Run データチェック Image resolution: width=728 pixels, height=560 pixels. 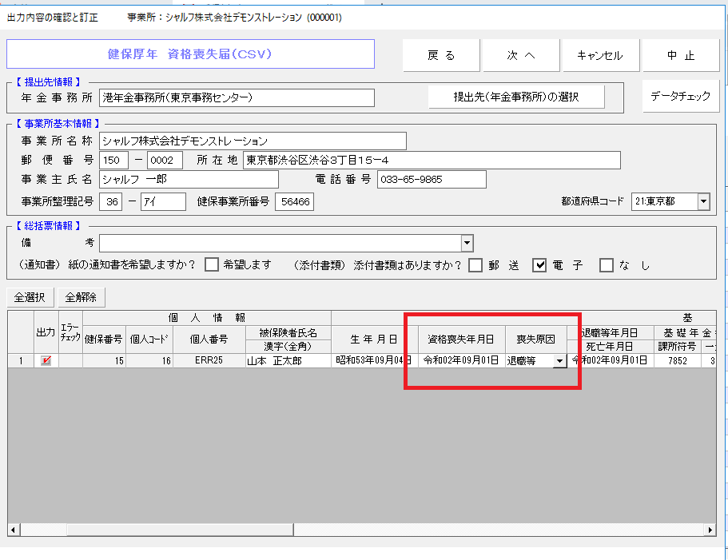(x=680, y=96)
